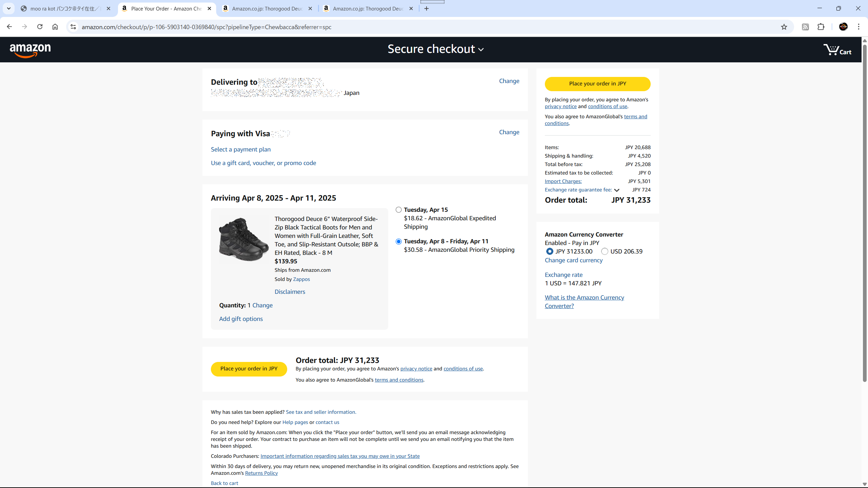Click the scrollbar down arrow
The height and width of the screenshot is (488, 868).
(x=865, y=484)
